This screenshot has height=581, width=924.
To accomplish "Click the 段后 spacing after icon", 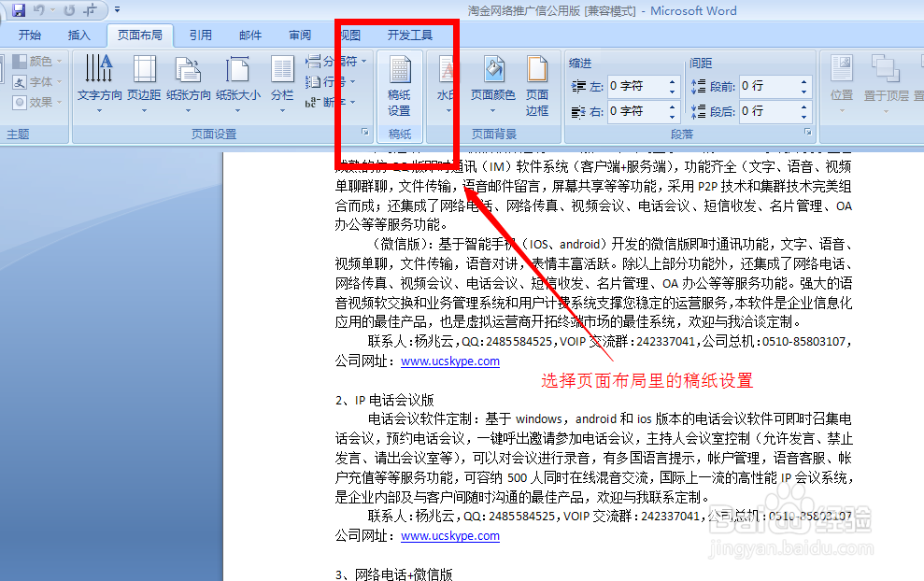I will [698, 111].
